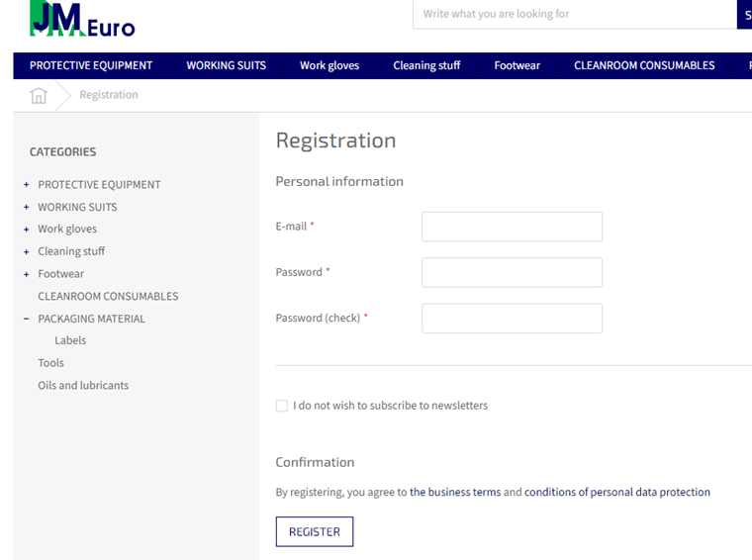Expand Footwear plus icon in sidebar
This screenshot has width=752, height=560.
click(27, 274)
